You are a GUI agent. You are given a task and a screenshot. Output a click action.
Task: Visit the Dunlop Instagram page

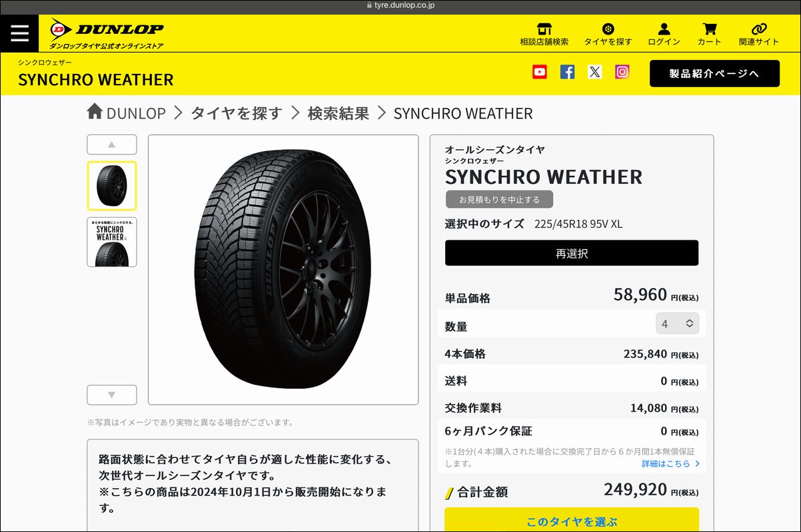coord(622,72)
